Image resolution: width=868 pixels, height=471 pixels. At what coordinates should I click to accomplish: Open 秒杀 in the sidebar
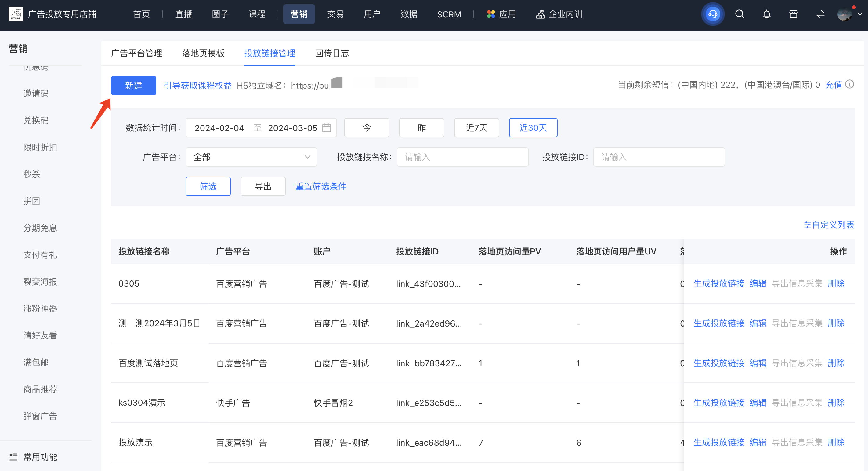pos(32,174)
